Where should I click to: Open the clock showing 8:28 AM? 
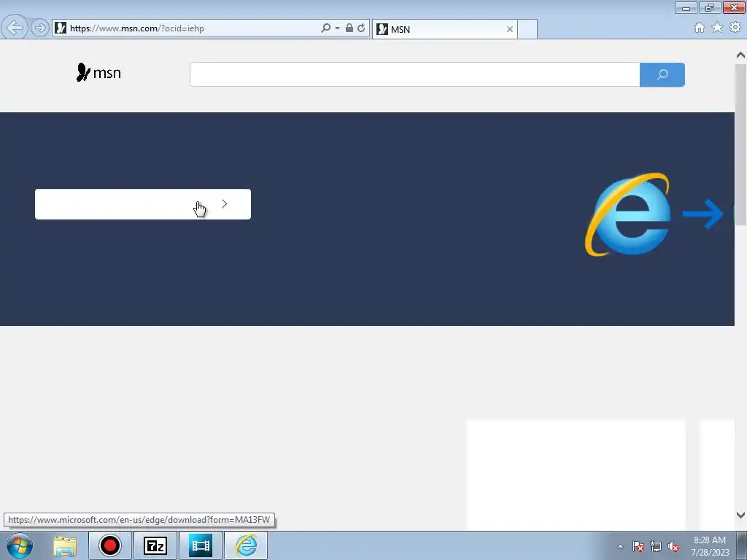(x=710, y=546)
